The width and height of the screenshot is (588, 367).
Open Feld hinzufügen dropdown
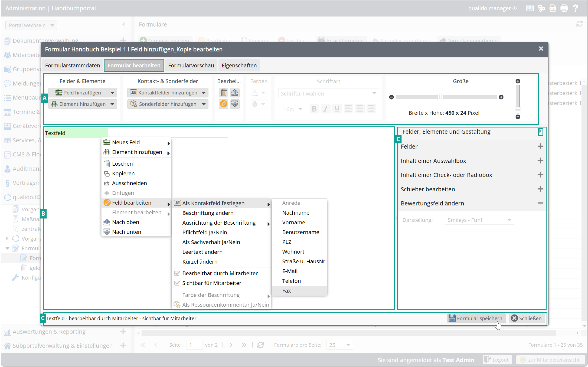(x=83, y=93)
